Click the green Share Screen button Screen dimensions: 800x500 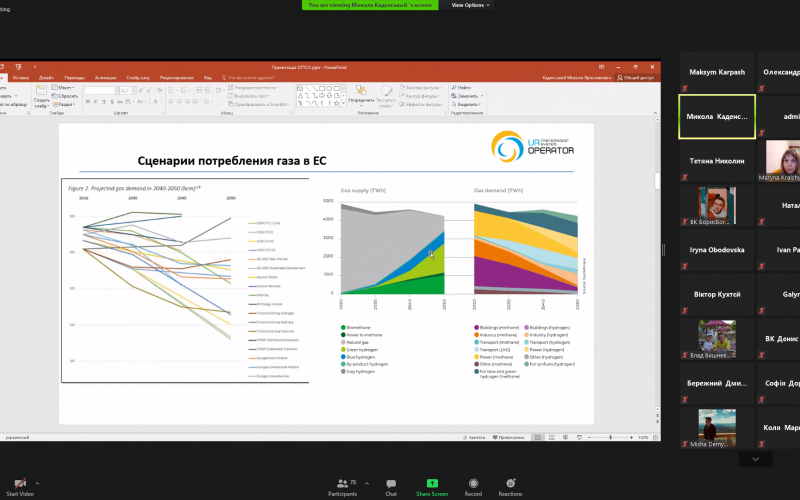[432, 487]
